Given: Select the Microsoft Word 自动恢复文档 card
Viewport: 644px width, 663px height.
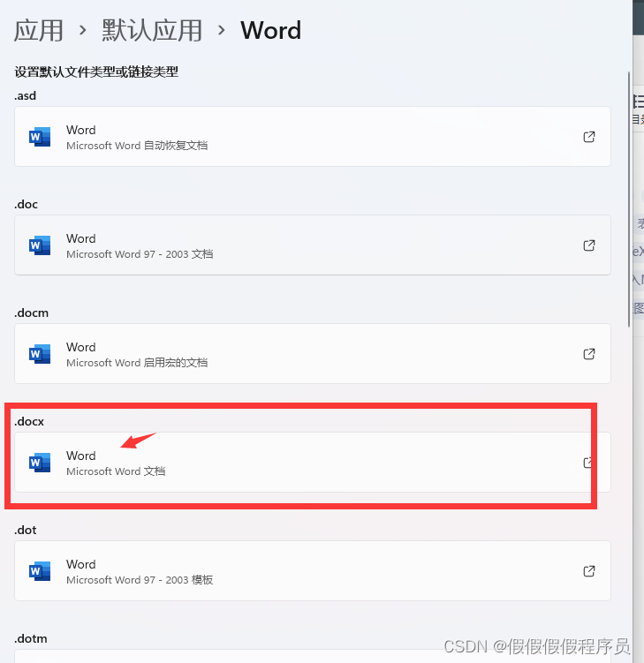Looking at the screenshot, I should coord(313,137).
